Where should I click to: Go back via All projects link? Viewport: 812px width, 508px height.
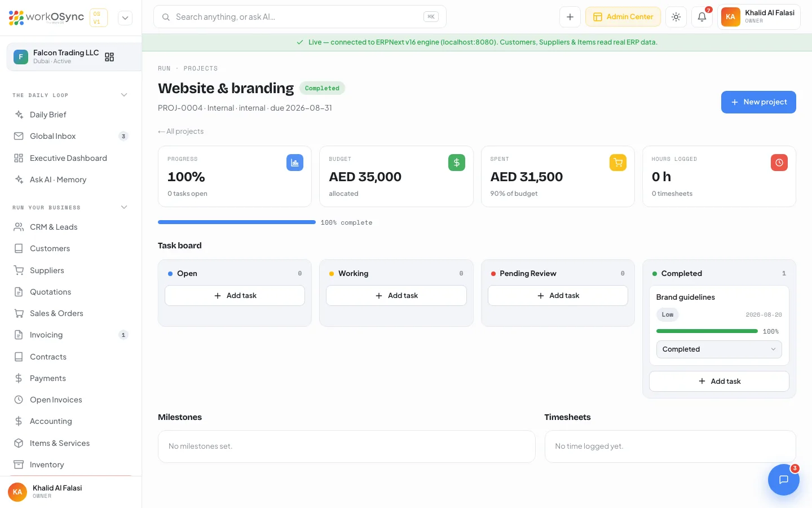181,131
